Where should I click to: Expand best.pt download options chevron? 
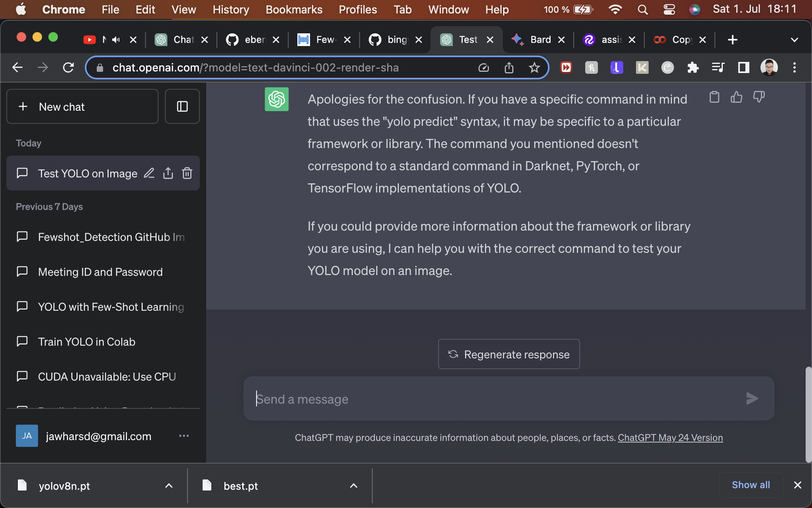point(353,486)
